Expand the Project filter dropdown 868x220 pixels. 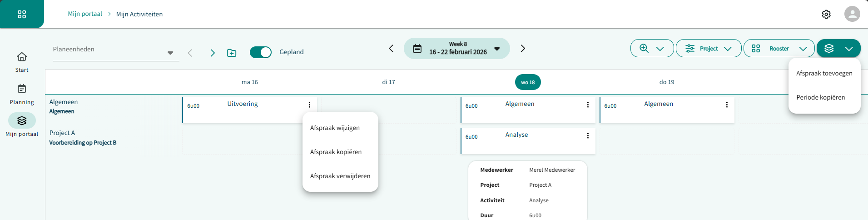click(x=708, y=49)
